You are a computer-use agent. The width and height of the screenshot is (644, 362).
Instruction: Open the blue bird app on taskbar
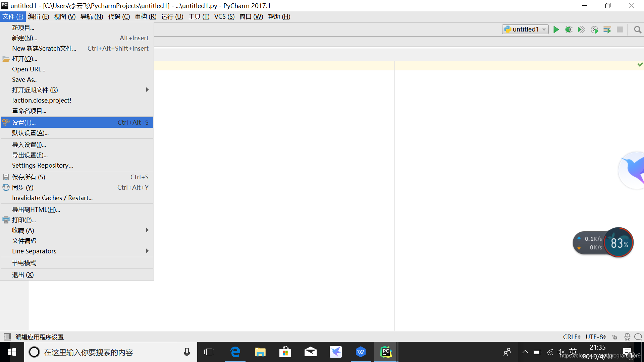(336, 352)
